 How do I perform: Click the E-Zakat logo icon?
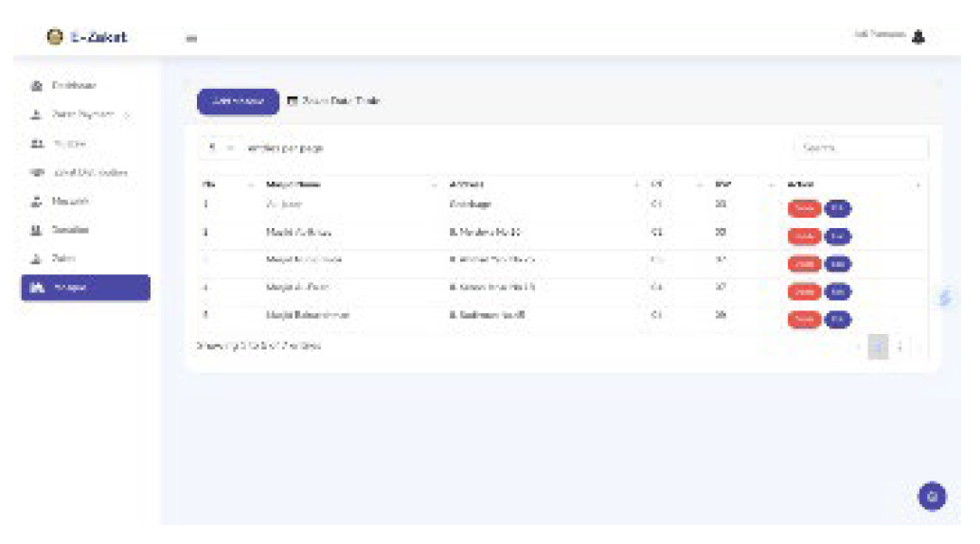55,37
